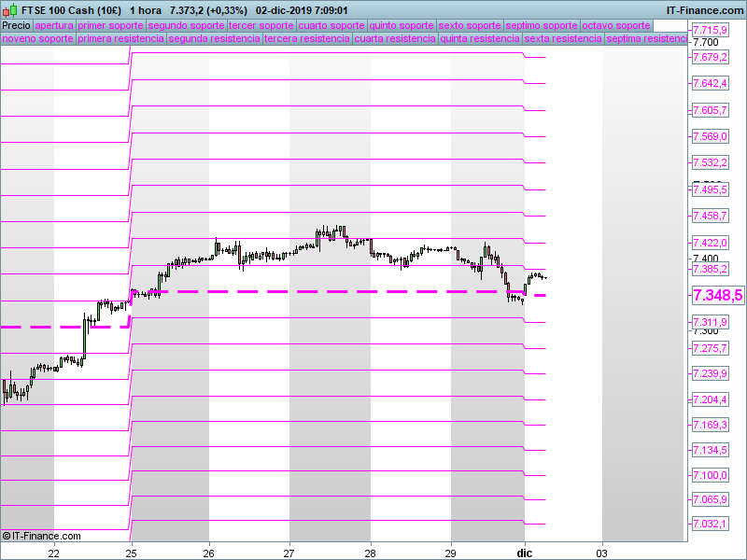Select the dic month marker on time axis
Screen dimensions: 747x560
pos(525,553)
